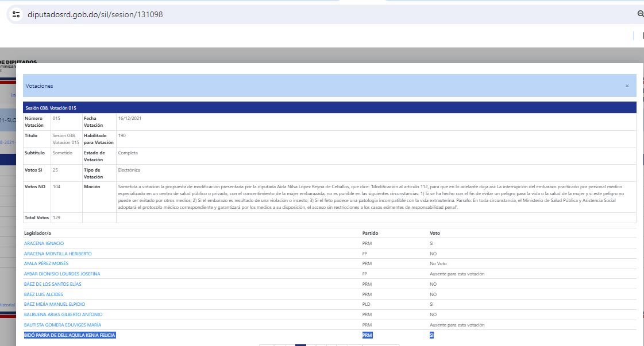Open highlighted BIDÓ PARRA DE DELL'AQUILA link
Image resolution: width=644 pixels, height=346 pixels.
click(x=70, y=335)
